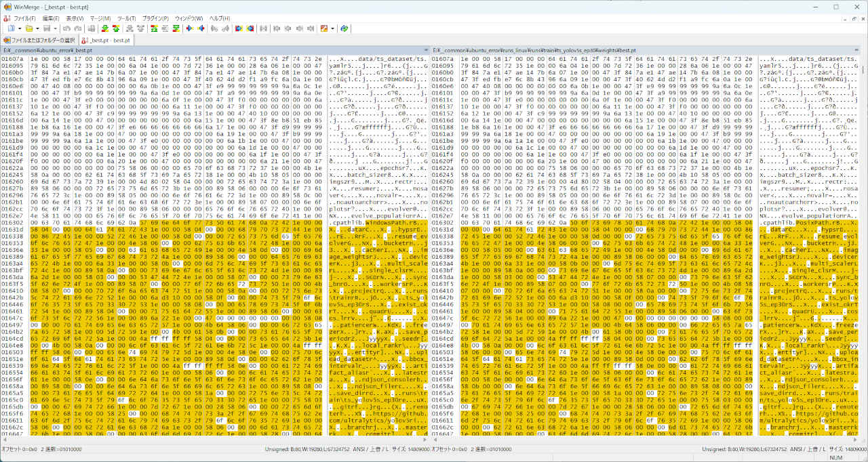Jump to previous difference using green up arrow
Viewport: 868px width, 462px height.
(x=115, y=28)
